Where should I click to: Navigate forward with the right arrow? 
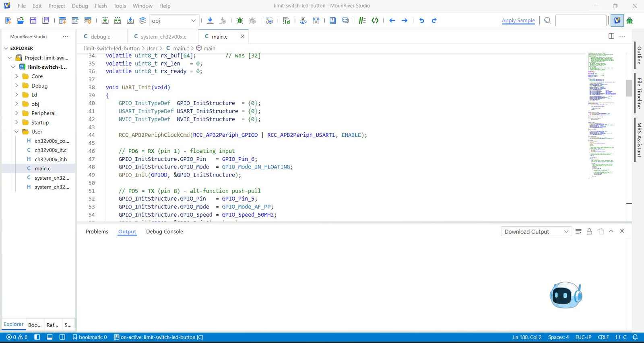(405, 21)
